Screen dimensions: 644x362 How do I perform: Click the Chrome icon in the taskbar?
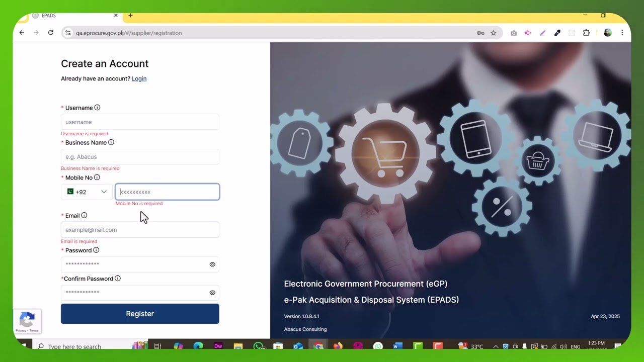(x=318, y=346)
